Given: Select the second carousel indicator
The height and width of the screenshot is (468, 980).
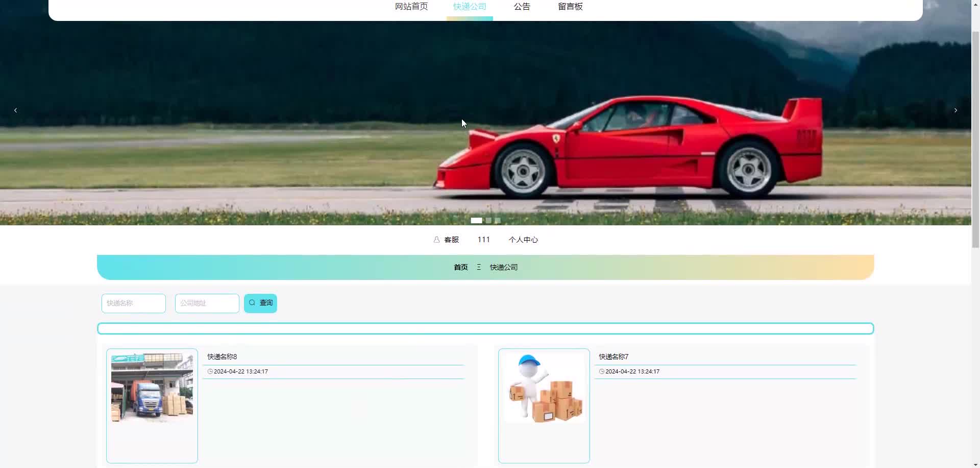Looking at the screenshot, I should [488, 221].
